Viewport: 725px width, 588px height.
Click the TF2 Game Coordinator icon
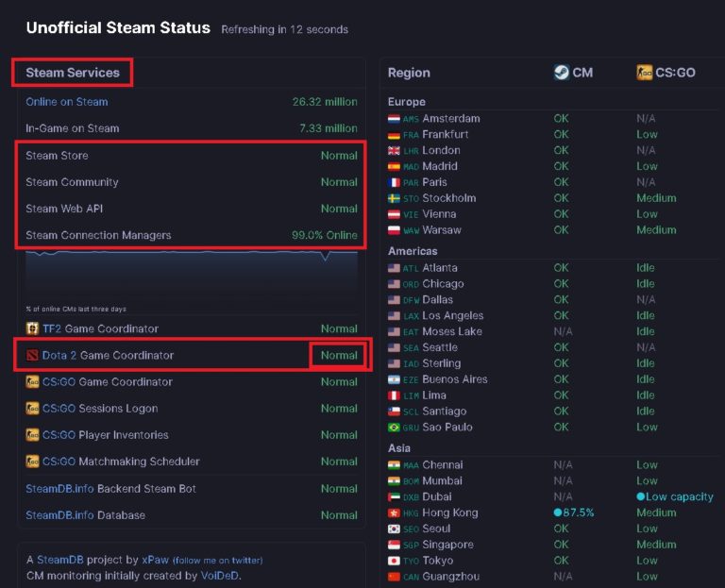pos(32,328)
